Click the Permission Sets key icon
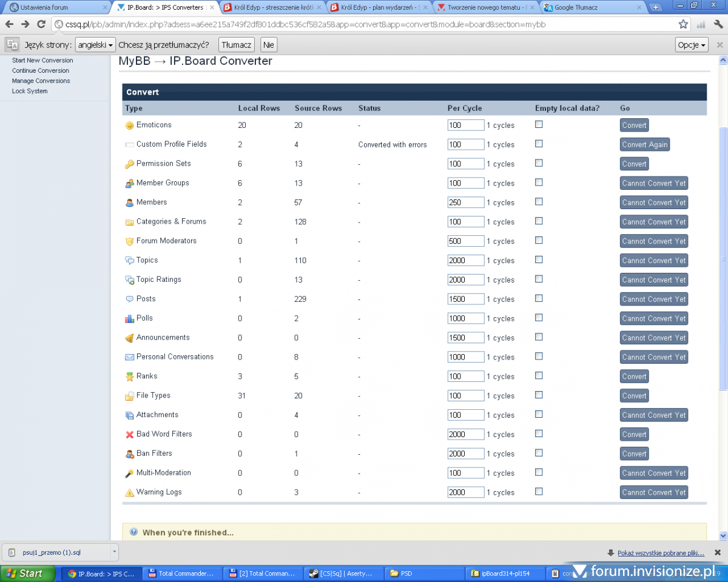Screen dimensions: 728x582 click(x=129, y=164)
